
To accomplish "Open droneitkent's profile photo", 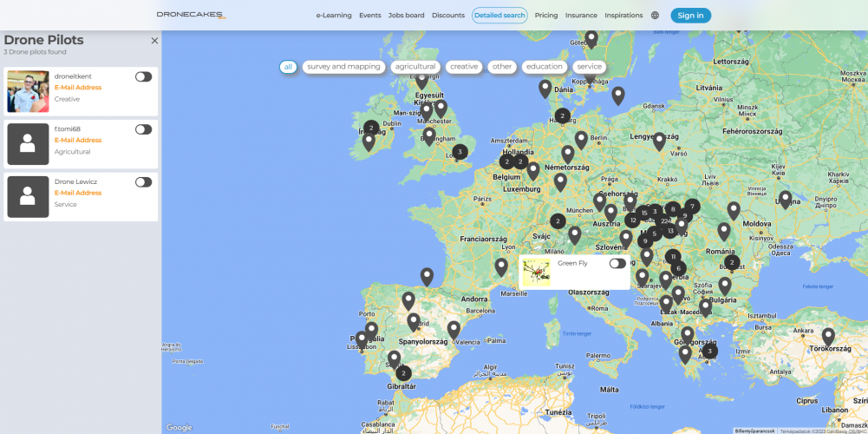I will (28, 91).
